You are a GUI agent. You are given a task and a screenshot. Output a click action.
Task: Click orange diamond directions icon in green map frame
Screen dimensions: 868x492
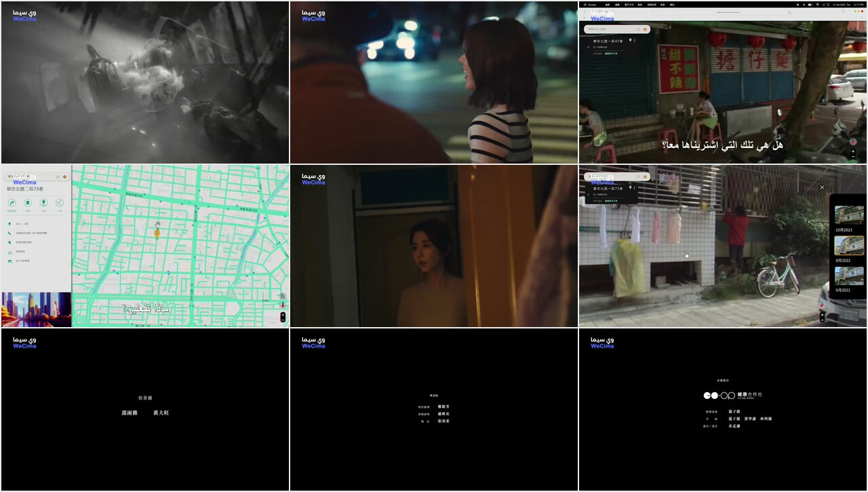[x=65, y=176]
